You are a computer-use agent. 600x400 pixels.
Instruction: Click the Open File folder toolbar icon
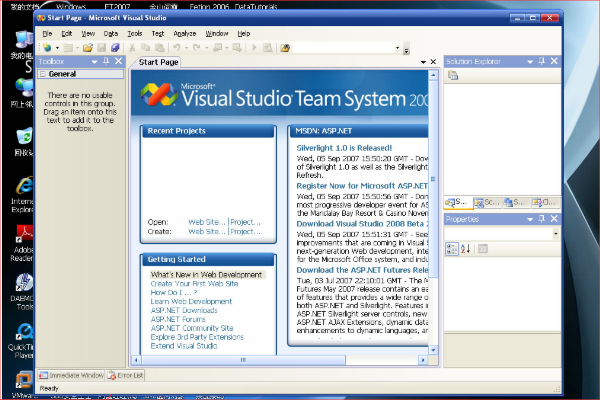point(88,48)
